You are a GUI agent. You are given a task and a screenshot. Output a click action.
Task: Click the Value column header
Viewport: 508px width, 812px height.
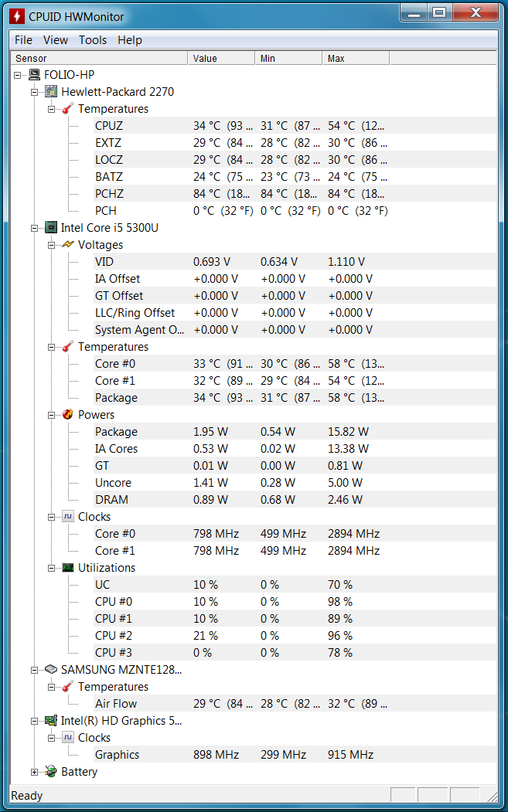(221, 59)
